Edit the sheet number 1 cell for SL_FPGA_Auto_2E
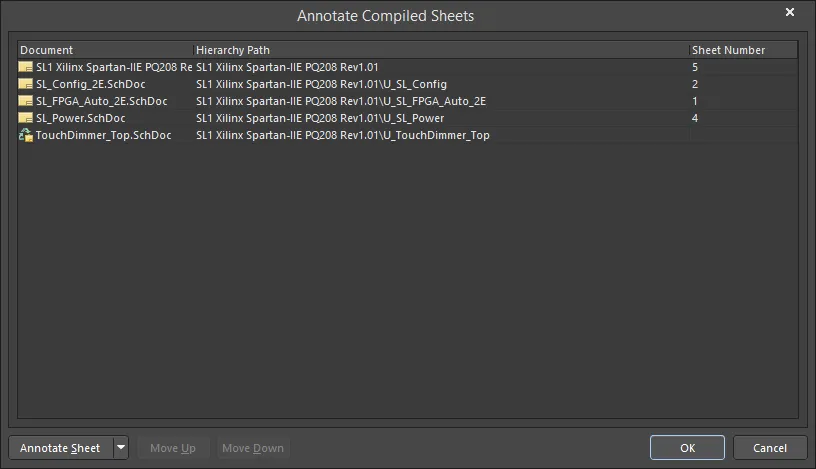This screenshot has height=469, width=816. pos(744,101)
